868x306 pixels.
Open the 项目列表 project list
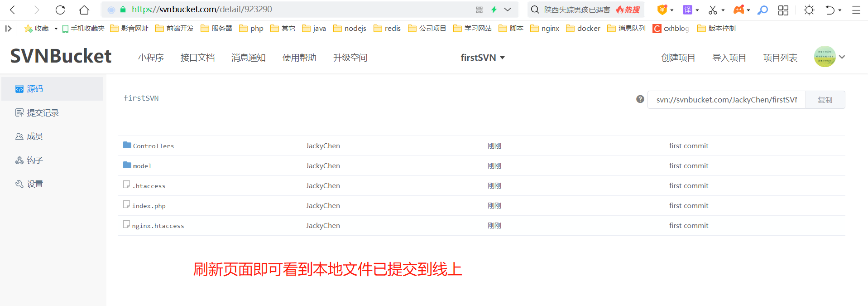click(780, 58)
